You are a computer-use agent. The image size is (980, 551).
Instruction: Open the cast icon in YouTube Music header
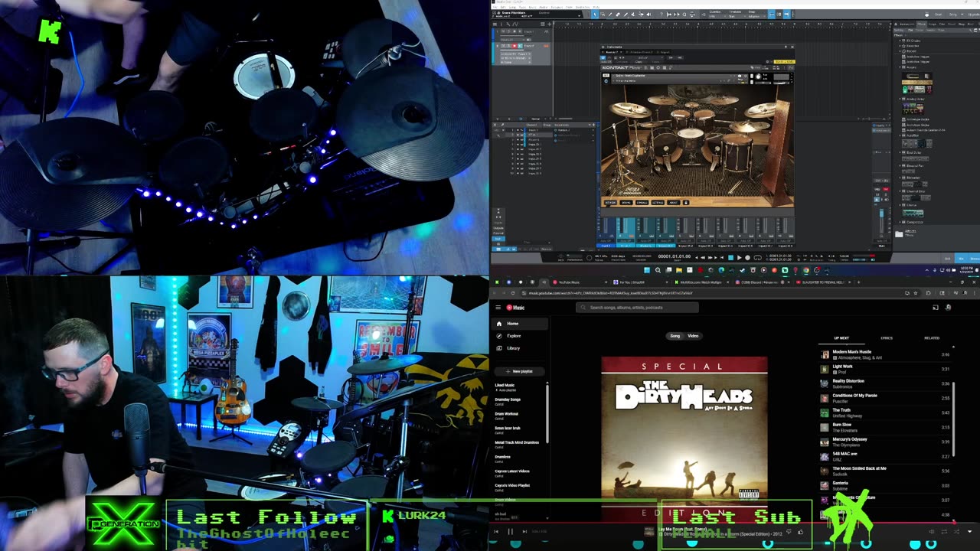(935, 308)
